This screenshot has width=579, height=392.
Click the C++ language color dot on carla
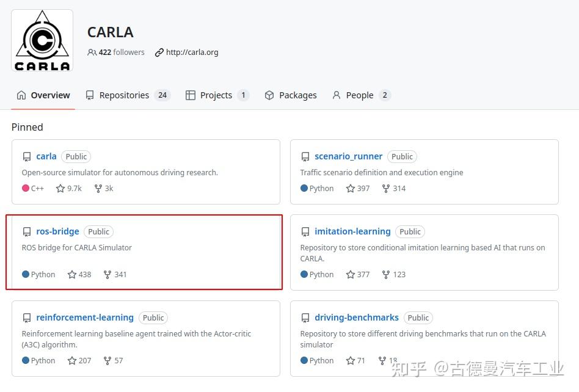coord(24,188)
